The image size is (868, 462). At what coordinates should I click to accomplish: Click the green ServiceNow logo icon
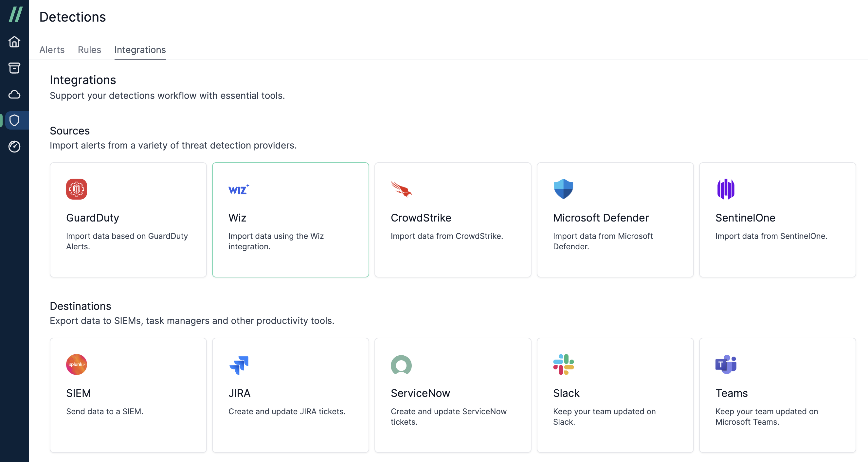point(401,365)
